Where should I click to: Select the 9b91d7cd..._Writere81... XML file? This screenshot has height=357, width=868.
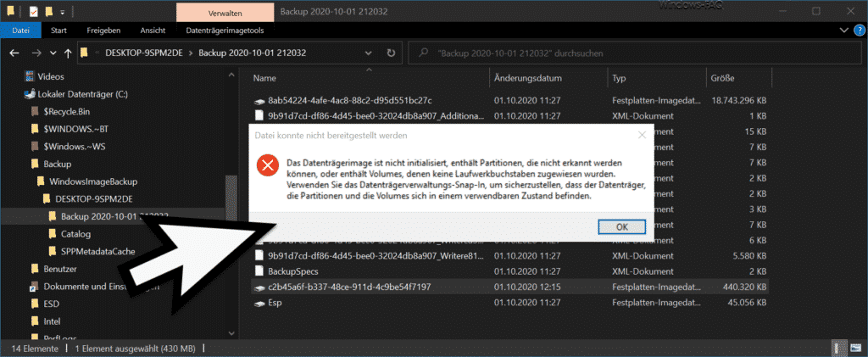pyautogui.click(x=376, y=256)
